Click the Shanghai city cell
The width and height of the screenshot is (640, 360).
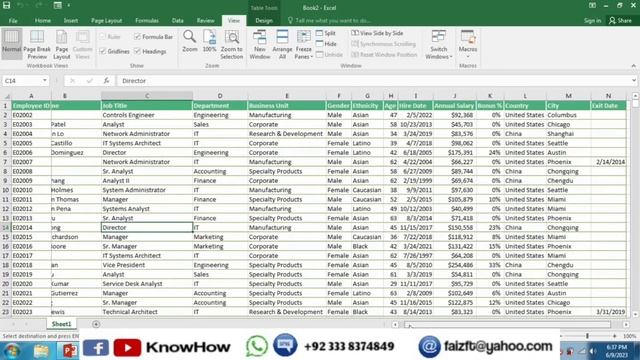coord(568,134)
